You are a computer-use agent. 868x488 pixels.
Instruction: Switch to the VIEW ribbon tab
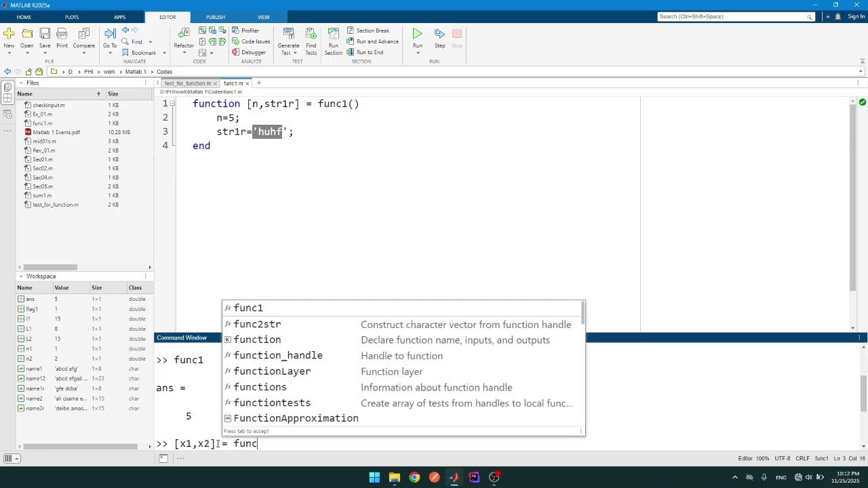click(x=264, y=17)
